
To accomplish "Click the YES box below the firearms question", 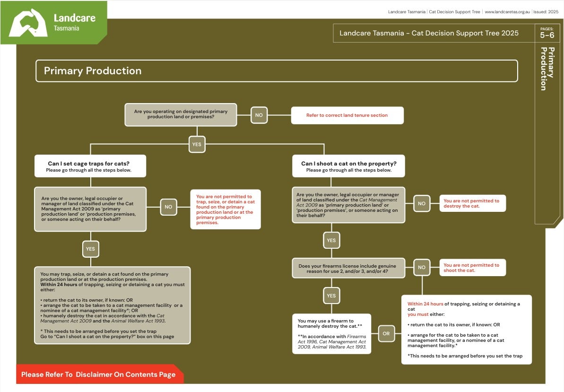I will point(331,296).
